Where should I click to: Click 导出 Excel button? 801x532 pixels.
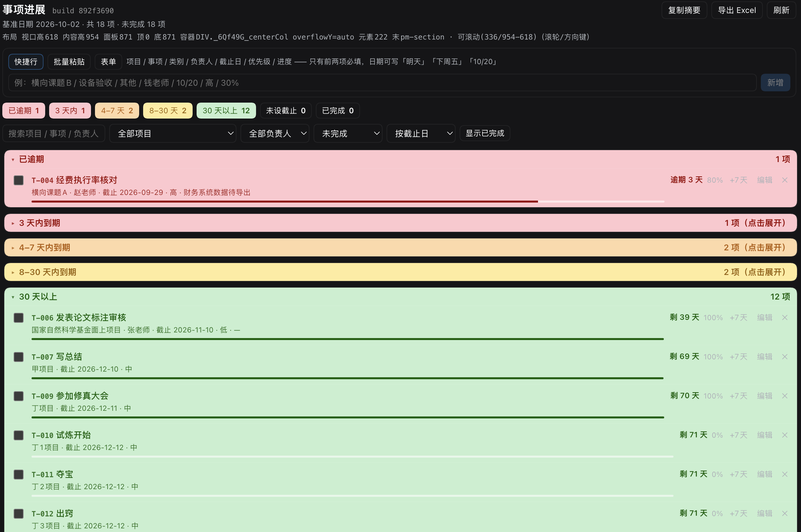pyautogui.click(x=737, y=10)
